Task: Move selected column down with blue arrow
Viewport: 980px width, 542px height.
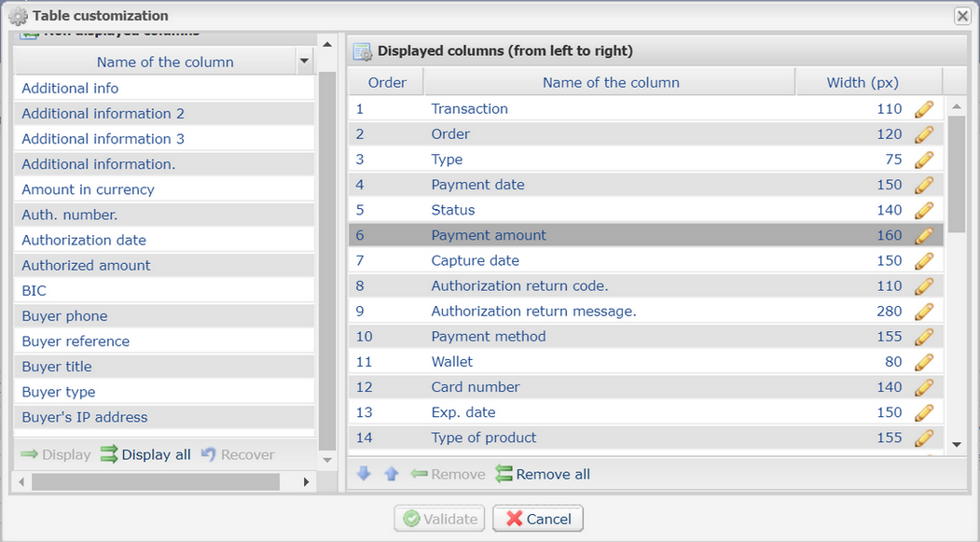Action: click(x=365, y=474)
